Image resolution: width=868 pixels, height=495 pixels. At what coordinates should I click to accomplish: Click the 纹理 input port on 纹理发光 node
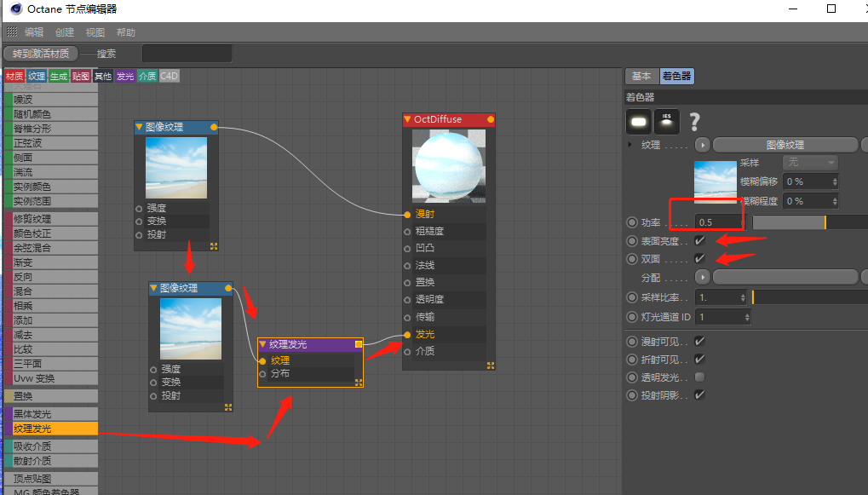pos(262,361)
